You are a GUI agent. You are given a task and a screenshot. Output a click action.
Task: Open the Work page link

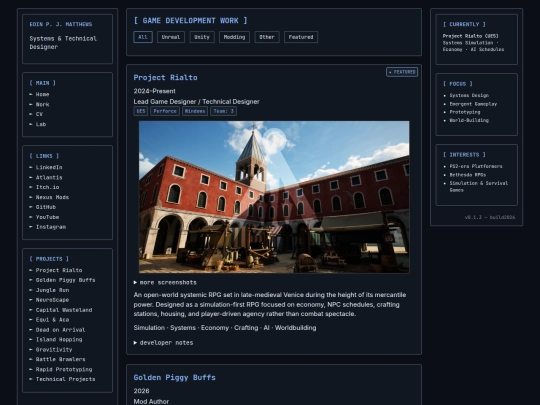(x=42, y=104)
